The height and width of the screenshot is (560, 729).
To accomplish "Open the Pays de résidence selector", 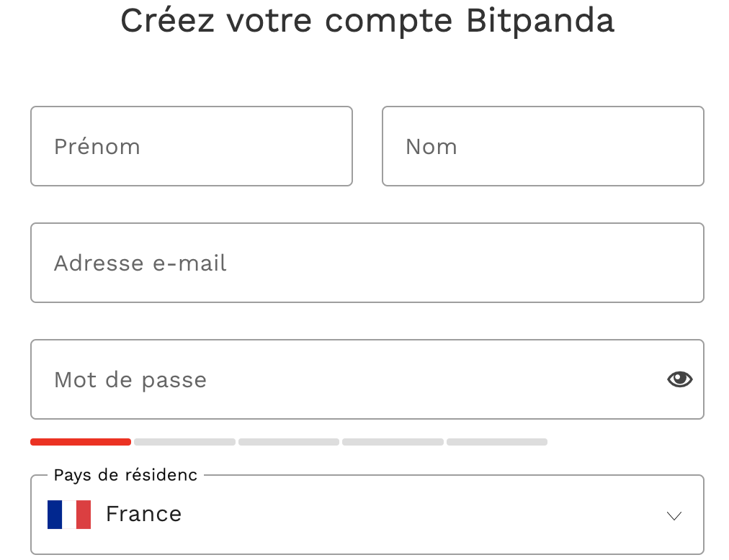I will 367,515.
